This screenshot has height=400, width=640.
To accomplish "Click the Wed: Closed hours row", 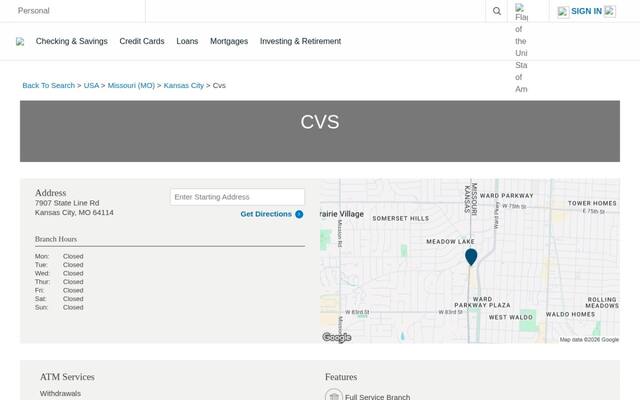I will (x=59, y=273).
